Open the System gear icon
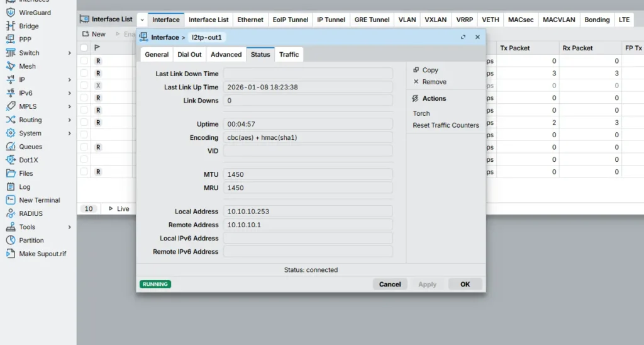The width and height of the screenshot is (644, 345). click(x=11, y=133)
